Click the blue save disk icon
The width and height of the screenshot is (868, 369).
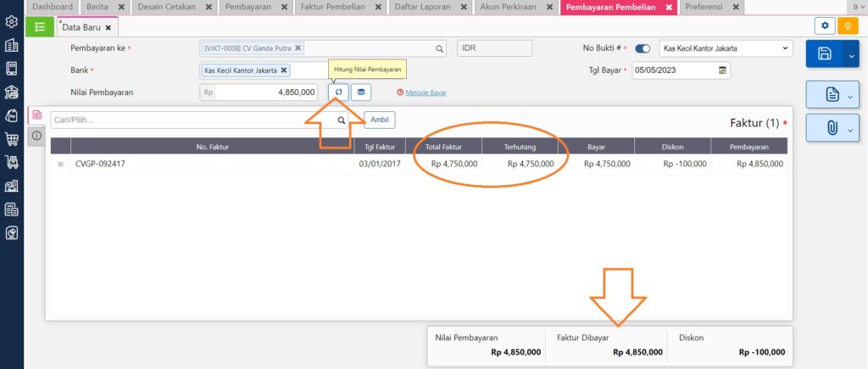pos(825,53)
